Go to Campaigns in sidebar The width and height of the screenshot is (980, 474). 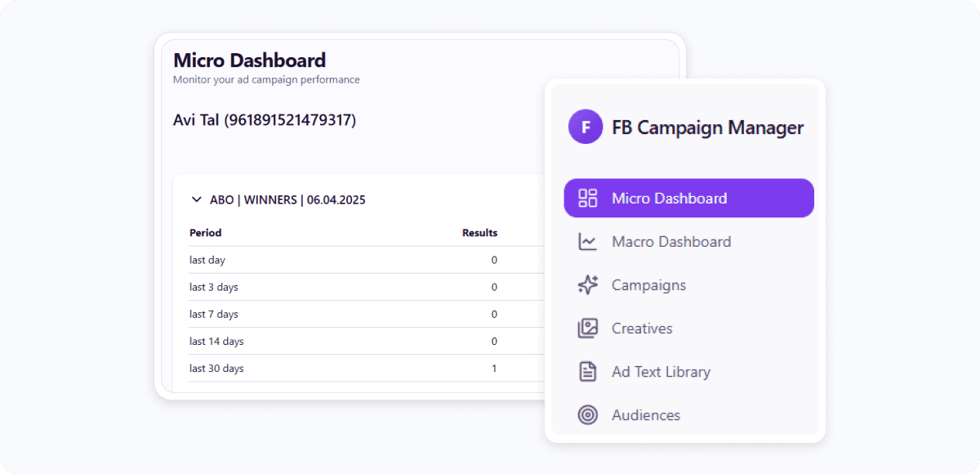[689, 285]
